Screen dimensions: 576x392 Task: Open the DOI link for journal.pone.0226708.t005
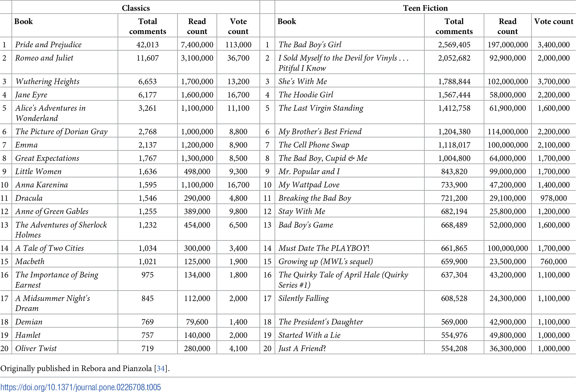tap(80, 387)
